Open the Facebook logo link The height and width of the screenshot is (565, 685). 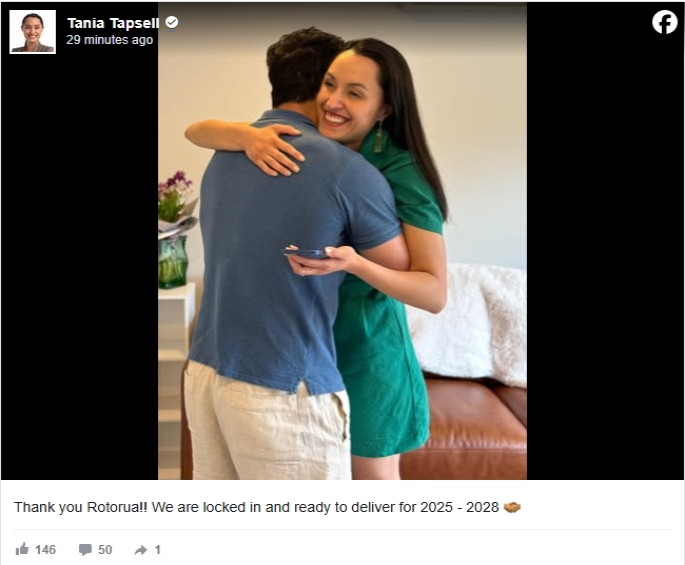[664, 22]
